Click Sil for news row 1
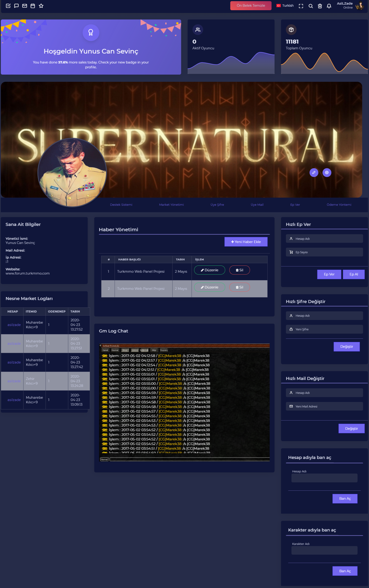369x588 pixels. (239, 270)
